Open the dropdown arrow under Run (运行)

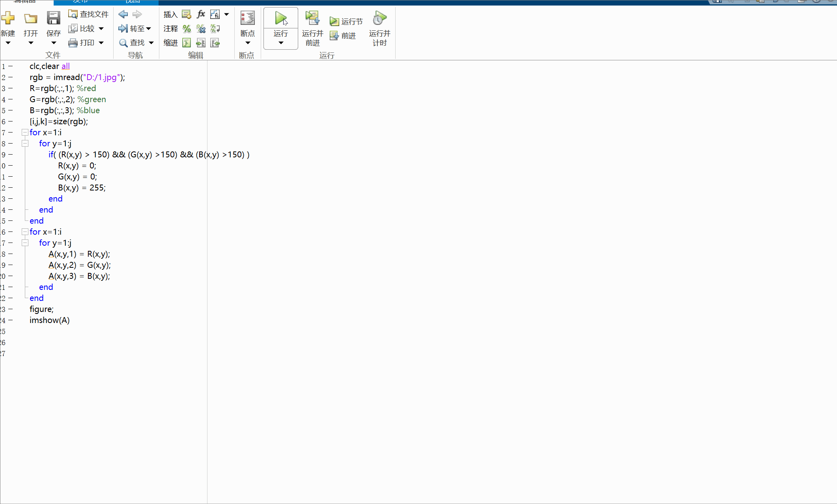(x=280, y=43)
